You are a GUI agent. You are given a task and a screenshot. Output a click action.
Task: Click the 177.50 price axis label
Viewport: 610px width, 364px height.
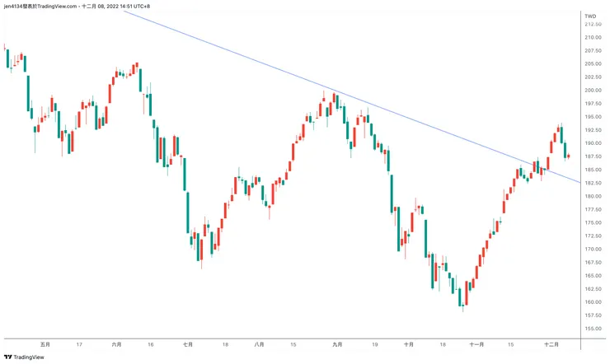coord(593,209)
